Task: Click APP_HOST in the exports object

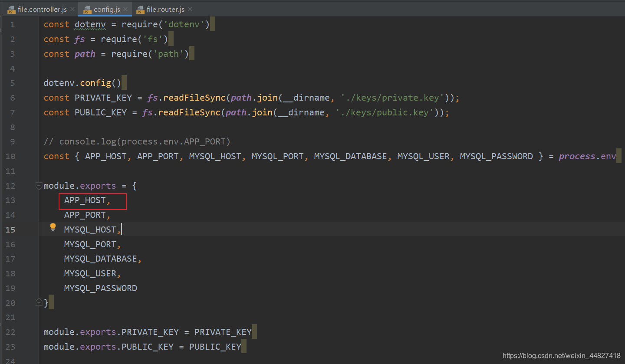Action: point(85,200)
